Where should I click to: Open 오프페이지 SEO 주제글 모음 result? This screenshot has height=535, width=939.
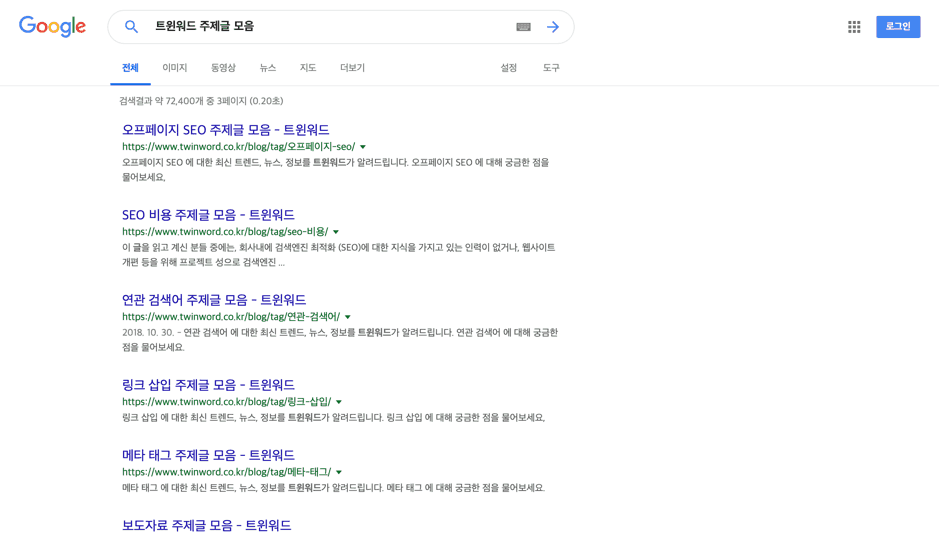[x=226, y=129]
